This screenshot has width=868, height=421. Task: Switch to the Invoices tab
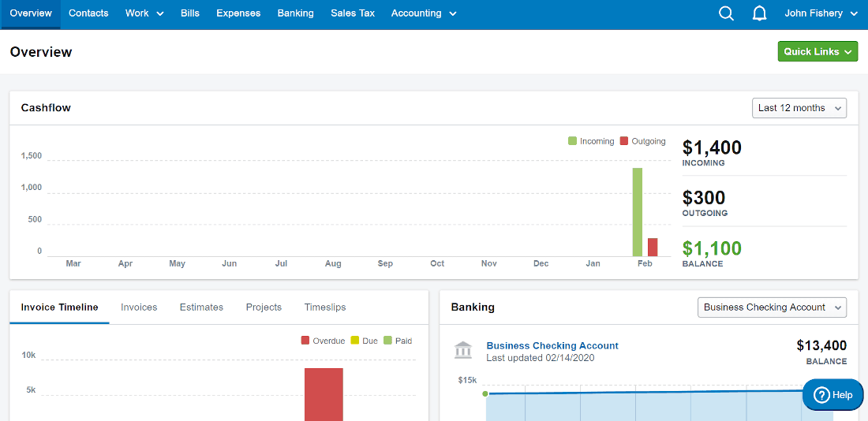coord(139,307)
